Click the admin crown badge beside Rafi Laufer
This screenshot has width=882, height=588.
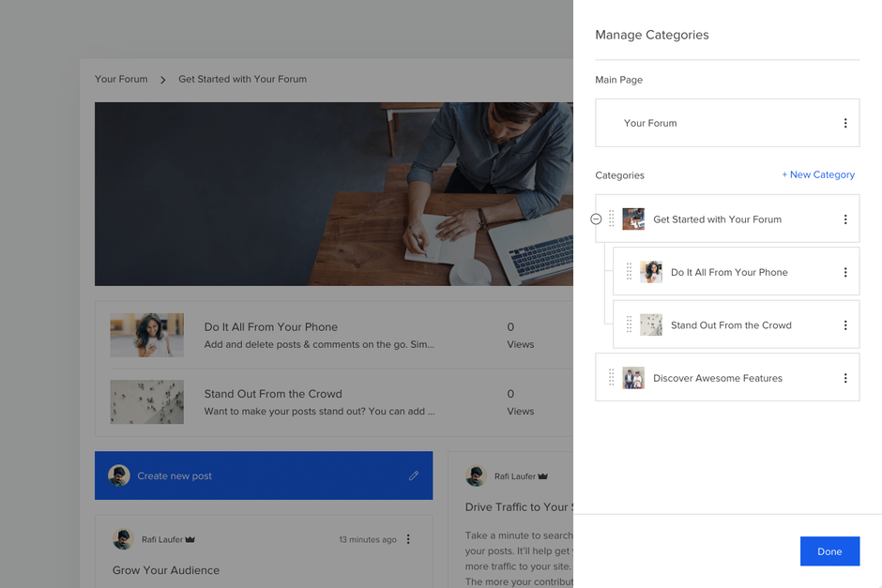point(189,539)
